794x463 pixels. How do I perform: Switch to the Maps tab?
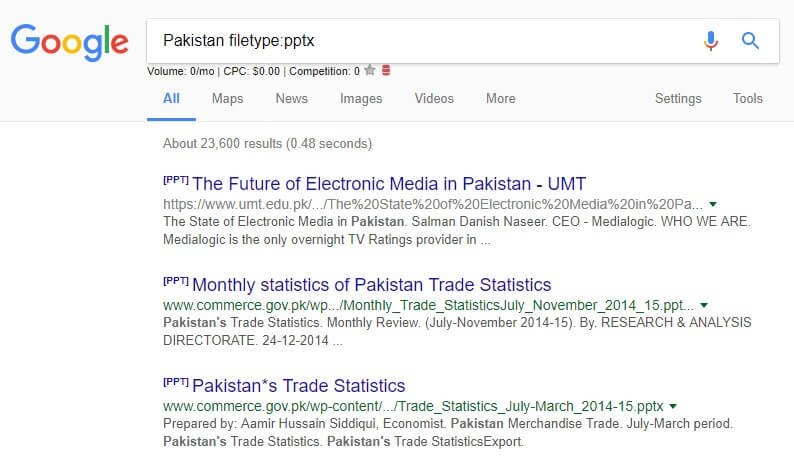coord(227,99)
